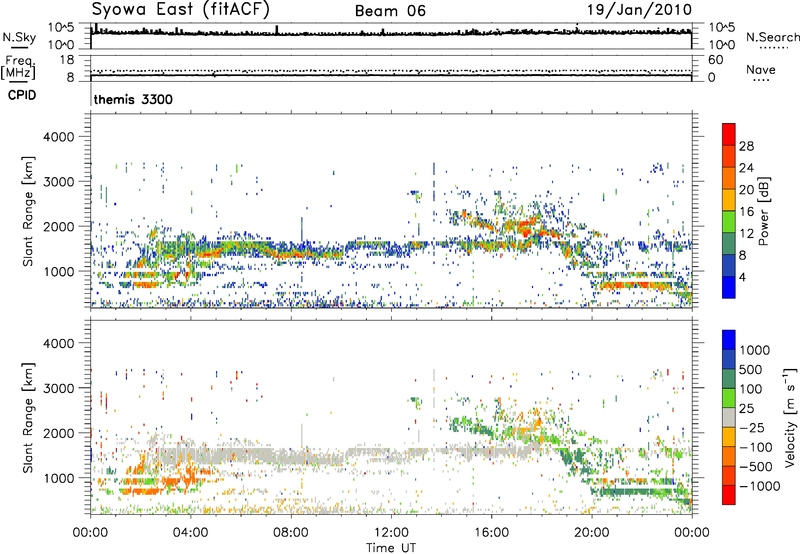Viewport: 800px width, 554px height.
Task: Click the 'CPID' label
Action: tap(22, 95)
